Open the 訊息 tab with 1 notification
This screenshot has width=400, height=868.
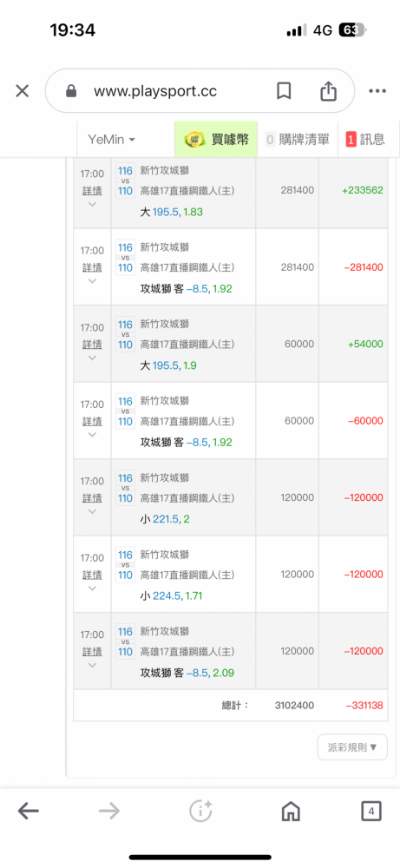pyautogui.click(x=367, y=140)
